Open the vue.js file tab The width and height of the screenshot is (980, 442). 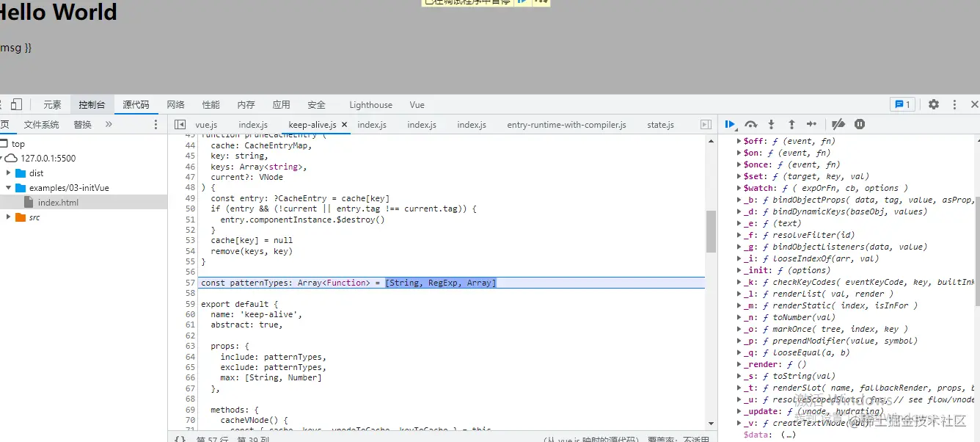[206, 125]
